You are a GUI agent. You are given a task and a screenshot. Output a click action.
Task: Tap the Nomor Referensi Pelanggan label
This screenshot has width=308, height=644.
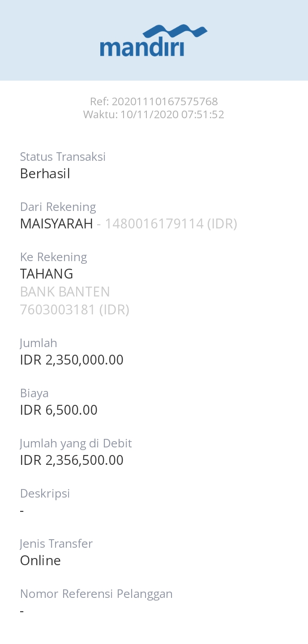tap(96, 594)
